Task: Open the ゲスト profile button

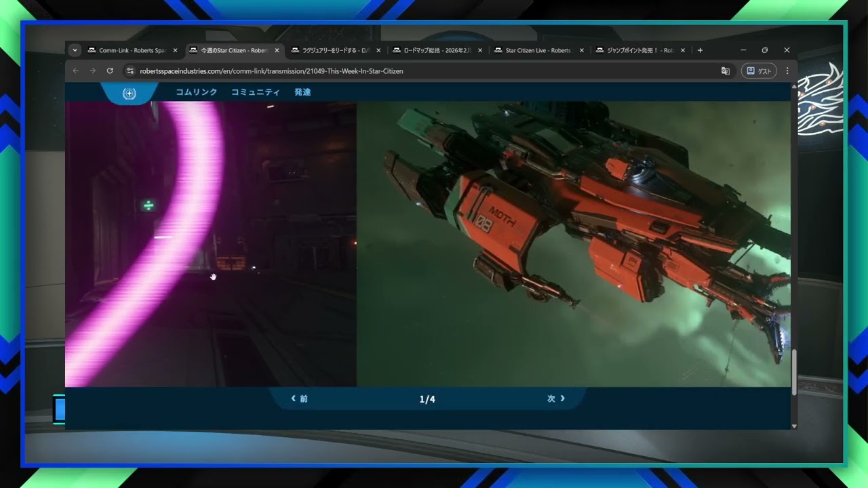Action: click(x=759, y=70)
